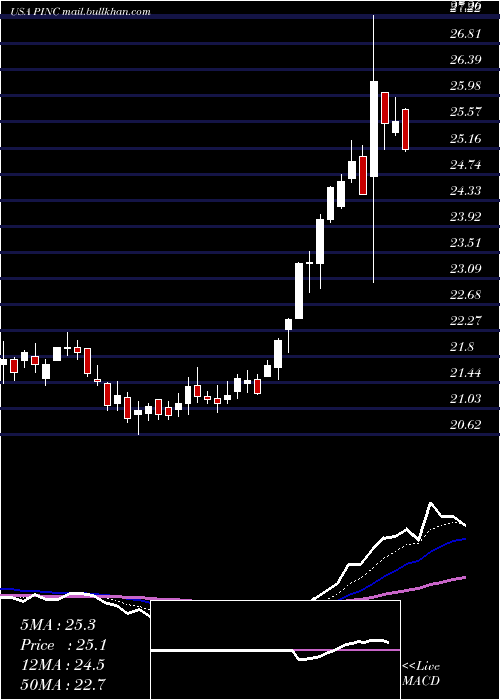Click the 23.09 price axis label
This screenshot has height=700, width=500.
coord(466,269)
